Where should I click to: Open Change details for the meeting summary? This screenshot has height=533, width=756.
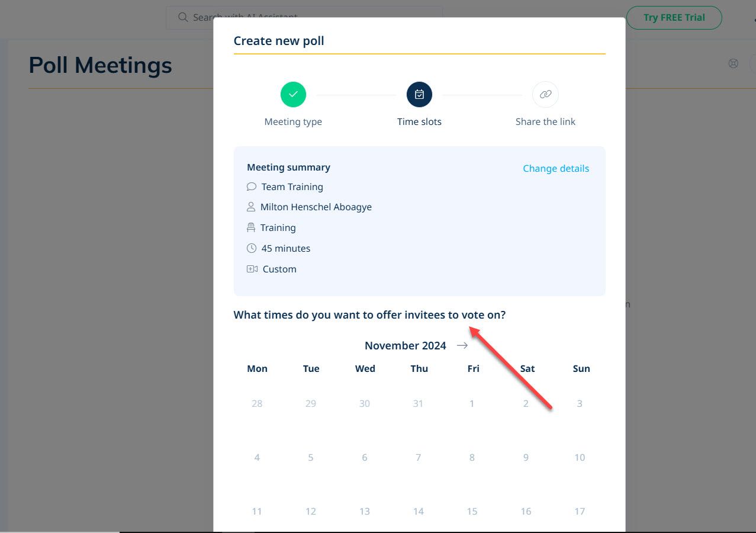(x=555, y=168)
